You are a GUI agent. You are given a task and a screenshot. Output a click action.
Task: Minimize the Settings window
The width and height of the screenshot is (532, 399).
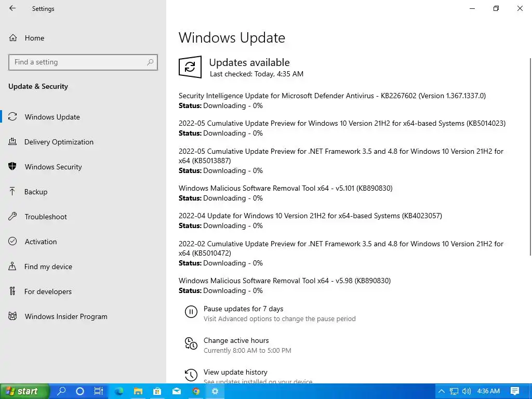pos(472,8)
